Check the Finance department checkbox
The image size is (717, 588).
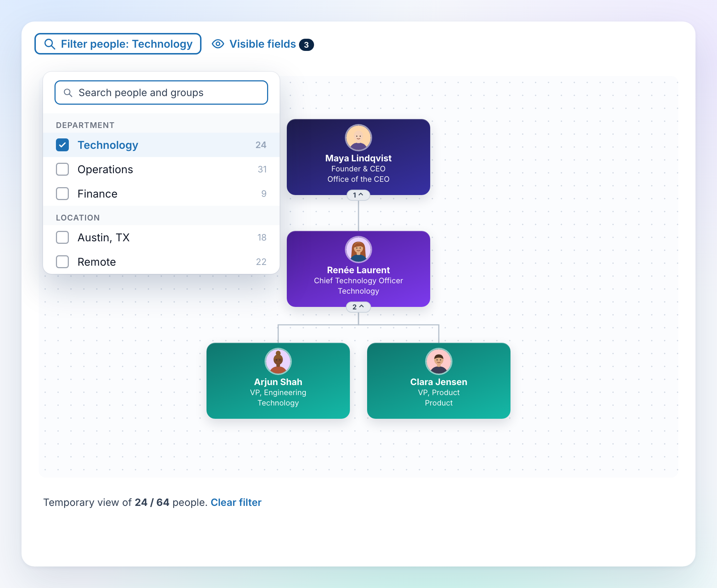62,194
